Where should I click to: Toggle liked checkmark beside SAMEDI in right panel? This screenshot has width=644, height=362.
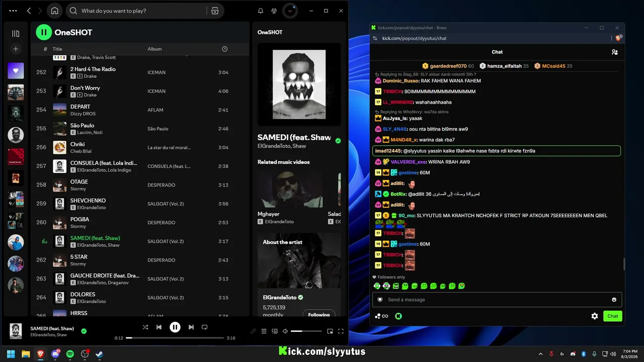(x=338, y=141)
